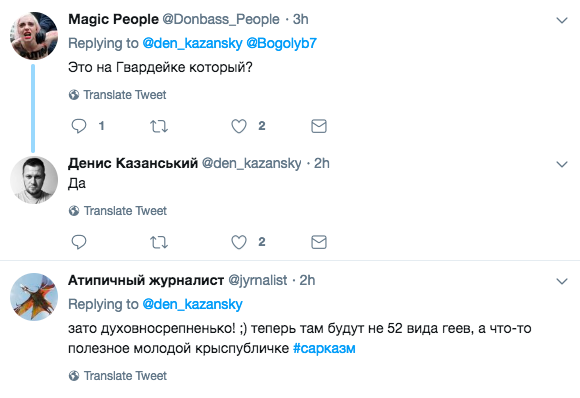Expand options menu on Денис Казанський tweet
This screenshot has height=398, width=580.
coord(562,164)
